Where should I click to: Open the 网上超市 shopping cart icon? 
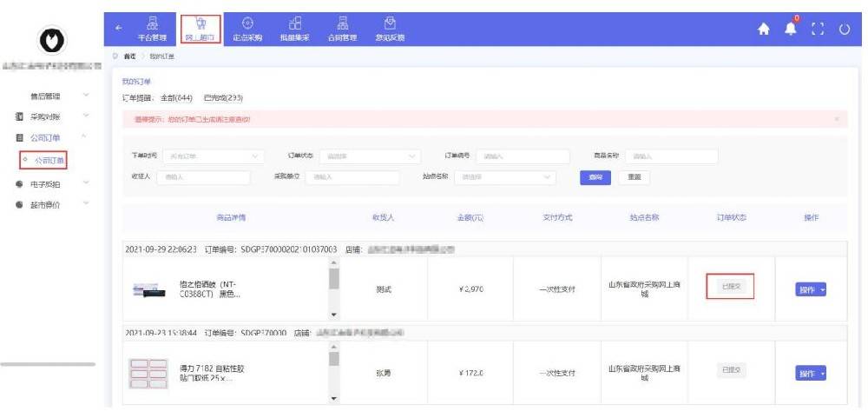[x=201, y=28]
